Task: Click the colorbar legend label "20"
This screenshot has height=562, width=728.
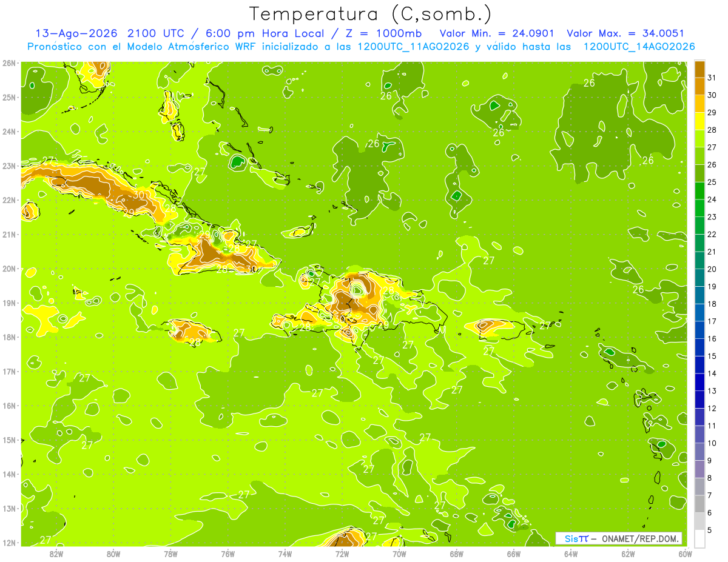Action: [x=712, y=269]
